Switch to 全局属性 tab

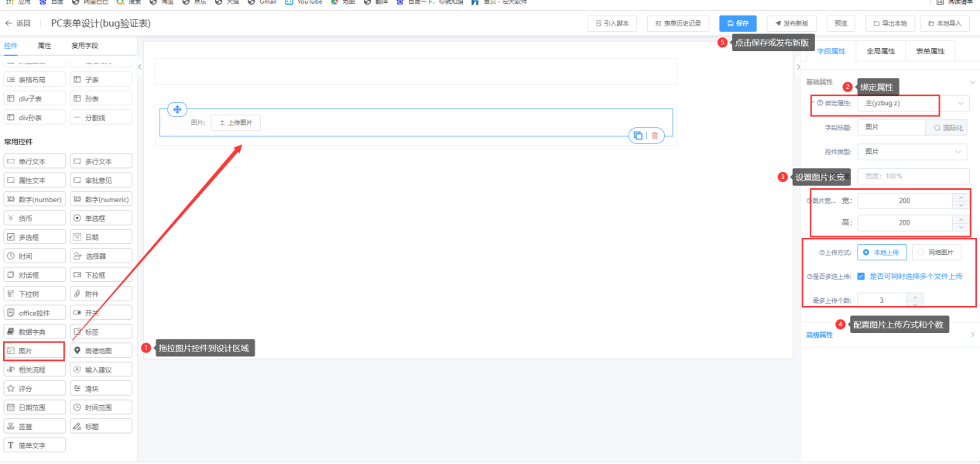[x=880, y=51]
